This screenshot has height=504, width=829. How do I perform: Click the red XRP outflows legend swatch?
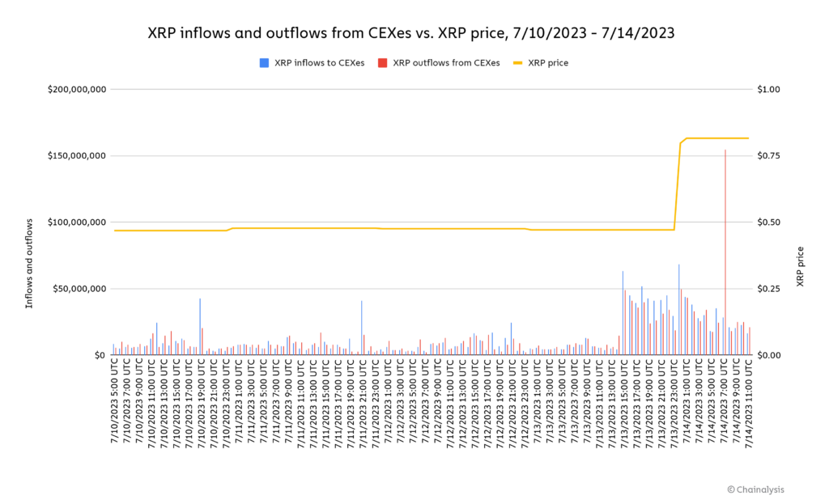click(x=383, y=63)
